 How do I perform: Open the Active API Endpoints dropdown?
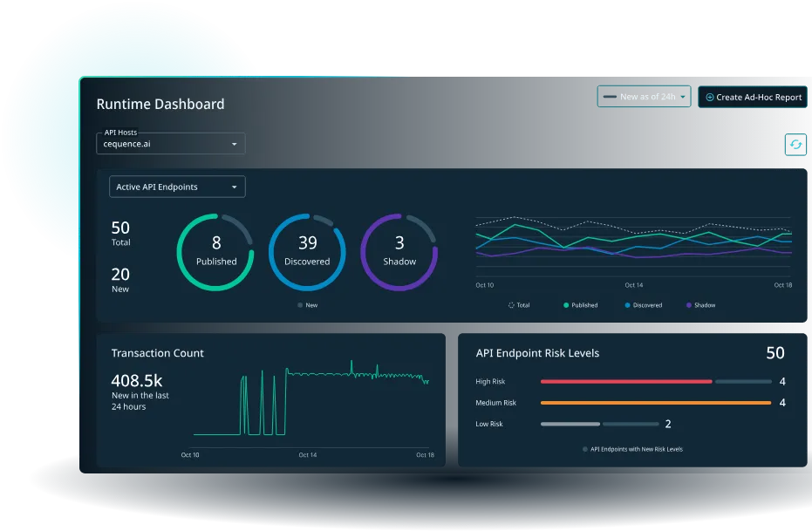(x=176, y=186)
